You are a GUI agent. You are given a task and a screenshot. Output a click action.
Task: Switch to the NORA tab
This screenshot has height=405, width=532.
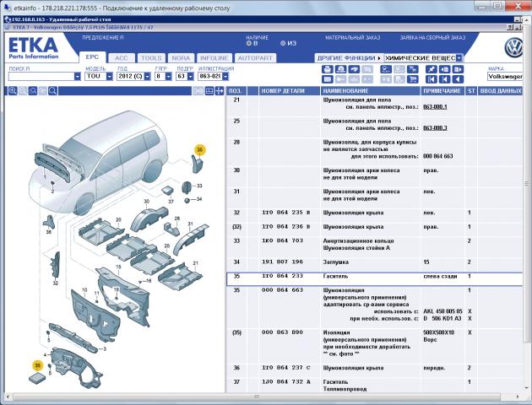click(181, 58)
